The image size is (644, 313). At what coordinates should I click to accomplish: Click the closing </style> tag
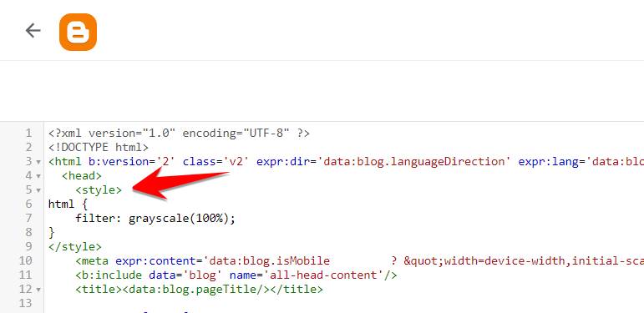tap(74, 246)
